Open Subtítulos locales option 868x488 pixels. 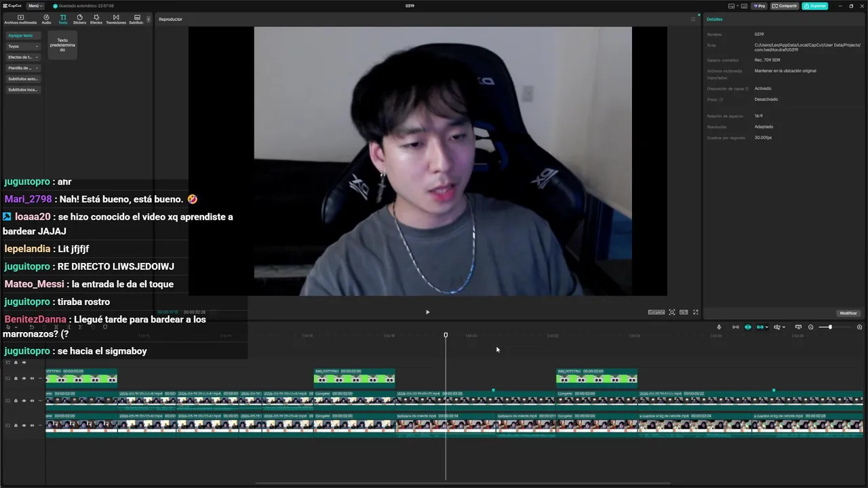point(23,89)
